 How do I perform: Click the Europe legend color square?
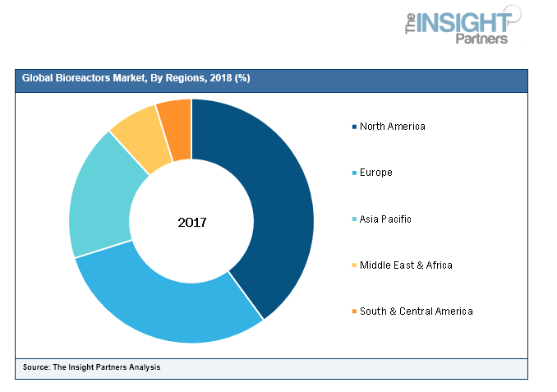(354, 173)
